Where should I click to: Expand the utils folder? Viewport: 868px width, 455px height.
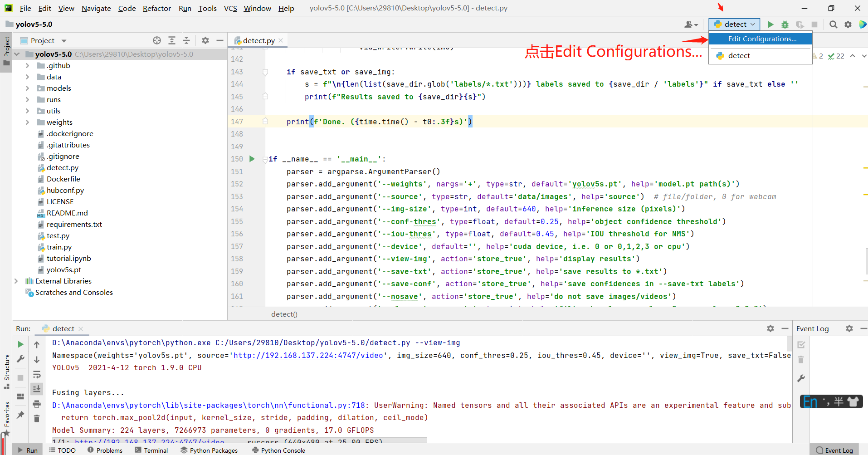(27, 111)
